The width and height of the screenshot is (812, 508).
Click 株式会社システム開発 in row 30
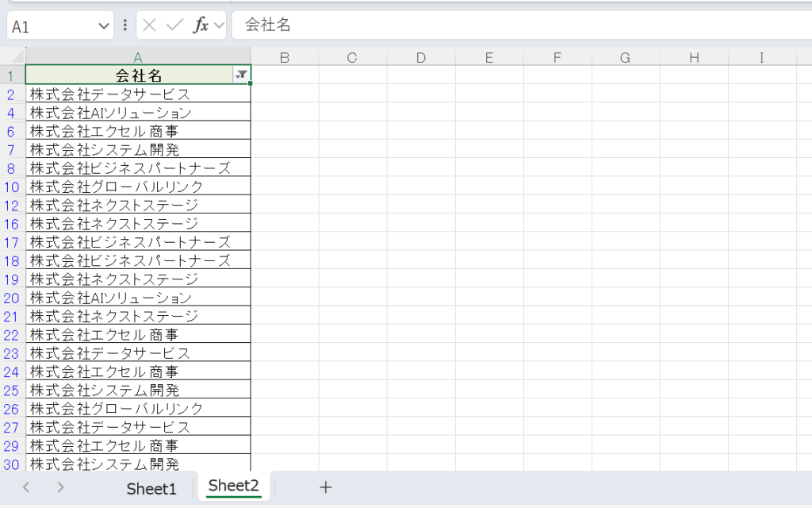(x=138, y=464)
